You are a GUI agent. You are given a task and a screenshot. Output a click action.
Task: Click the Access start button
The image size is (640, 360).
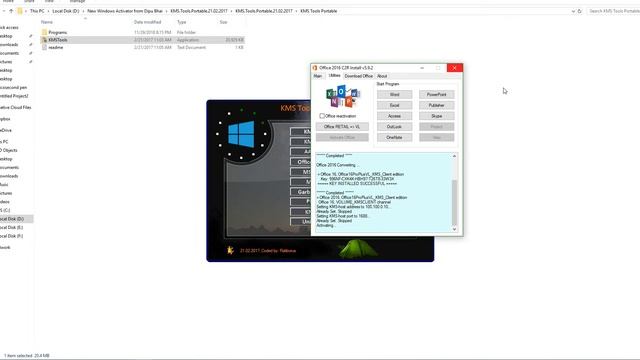tap(394, 116)
